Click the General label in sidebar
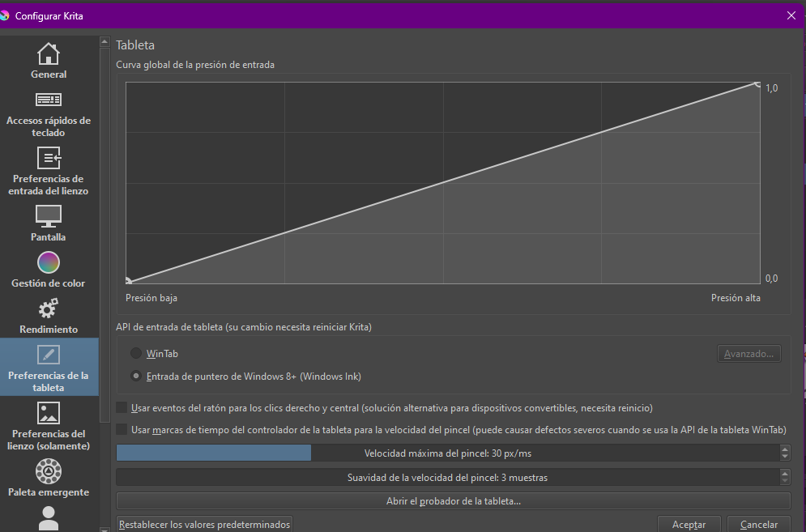This screenshot has height=532, width=806. (x=49, y=74)
